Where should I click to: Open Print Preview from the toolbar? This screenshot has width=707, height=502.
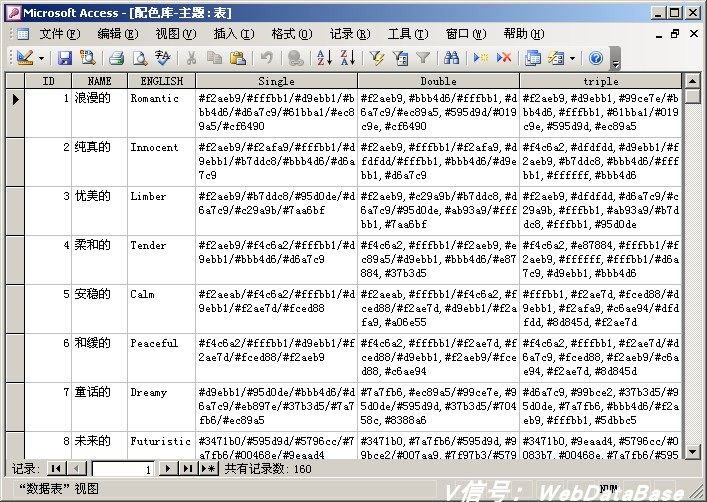[140, 58]
